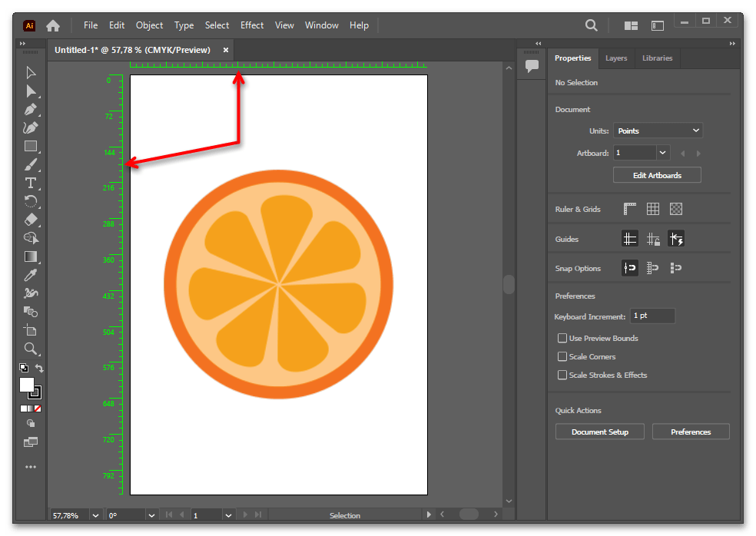Click the Show Transparency Grid icon
Screen dimensions: 756x536
pos(676,209)
